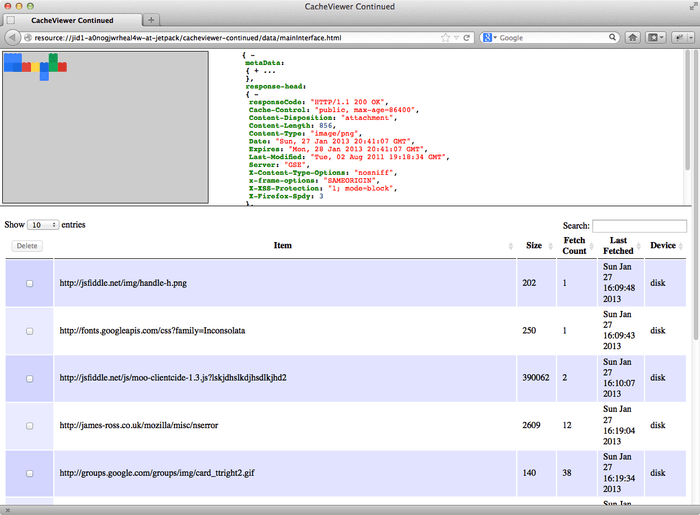Sort table by Size column
The image size is (700, 515).
536,245
